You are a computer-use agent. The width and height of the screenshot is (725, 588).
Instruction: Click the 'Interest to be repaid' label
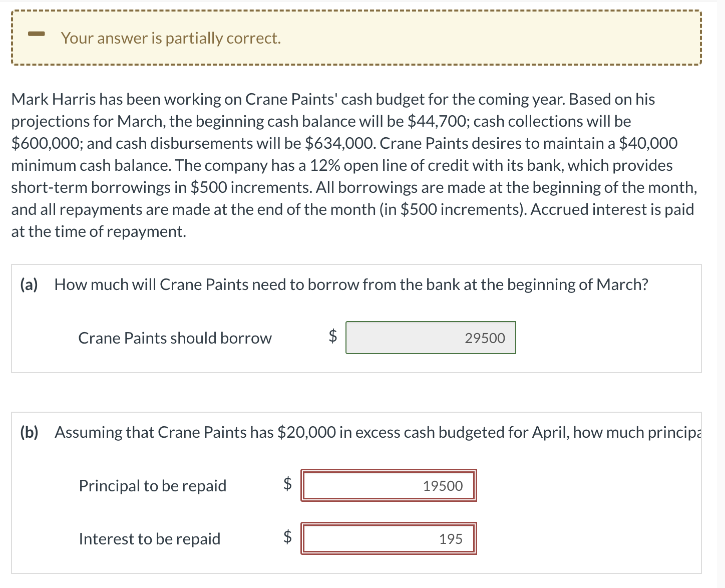point(149,538)
